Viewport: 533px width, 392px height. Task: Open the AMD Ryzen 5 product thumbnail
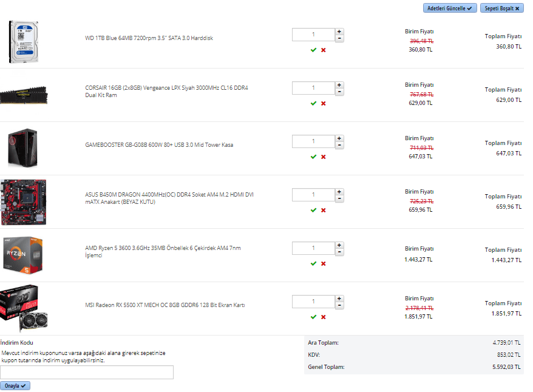pyautogui.click(x=23, y=255)
